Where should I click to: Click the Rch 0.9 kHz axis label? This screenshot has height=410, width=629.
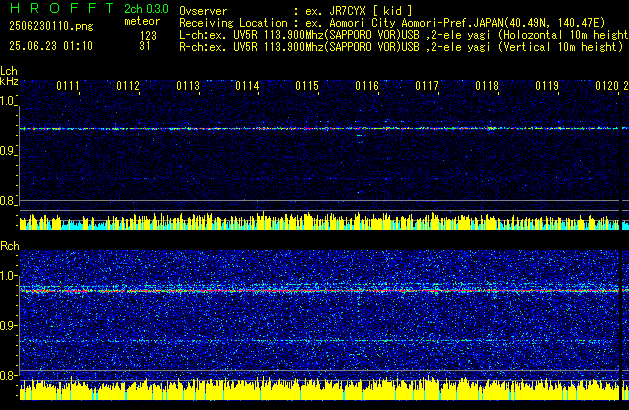[7, 325]
